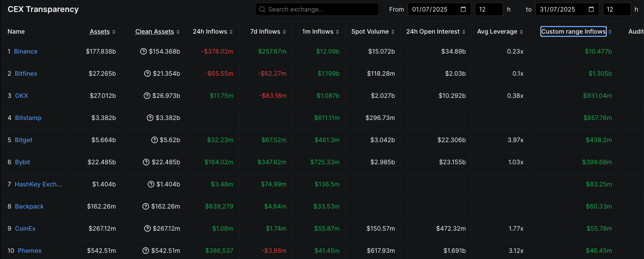Sort table by Assets column
This screenshot has width=644, height=259.
pos(102,32)
